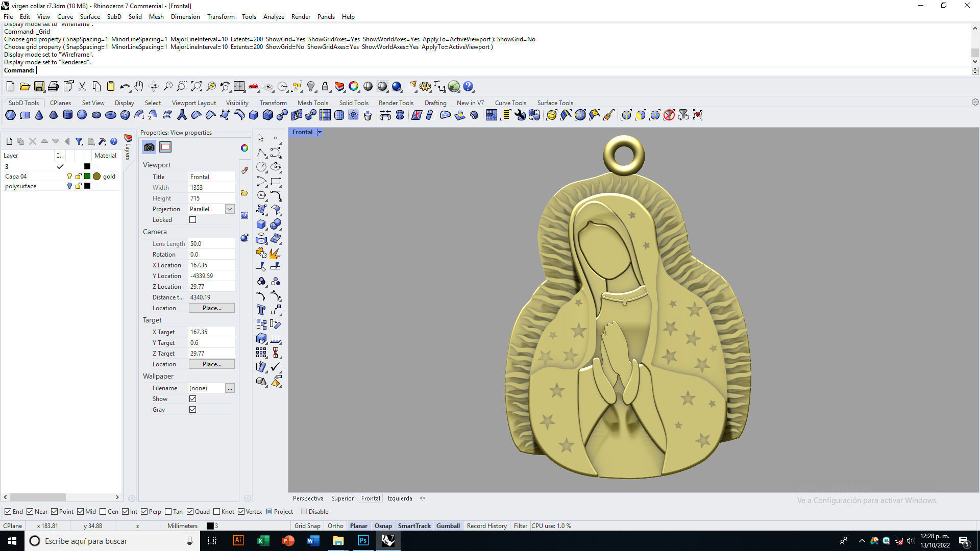Click the Command input line
Viewport: 980px width, 551px height.
click(x=503, y=70)
